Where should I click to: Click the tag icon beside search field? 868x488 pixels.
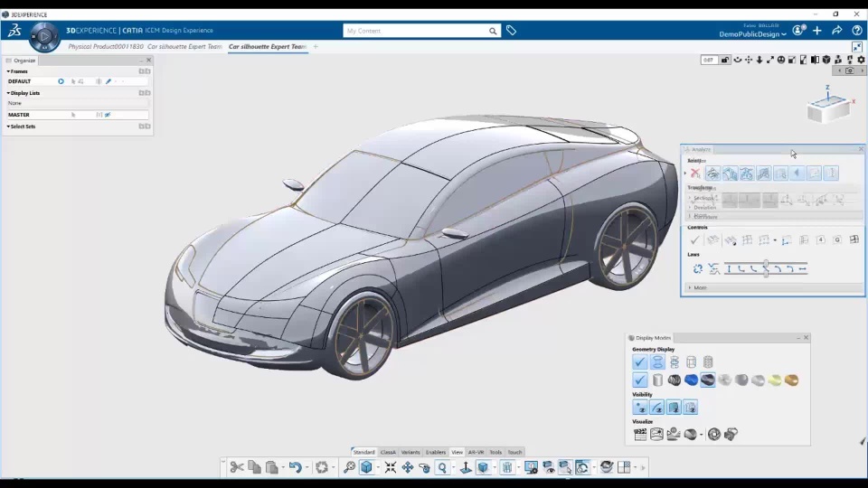click(x=511, y=31)
